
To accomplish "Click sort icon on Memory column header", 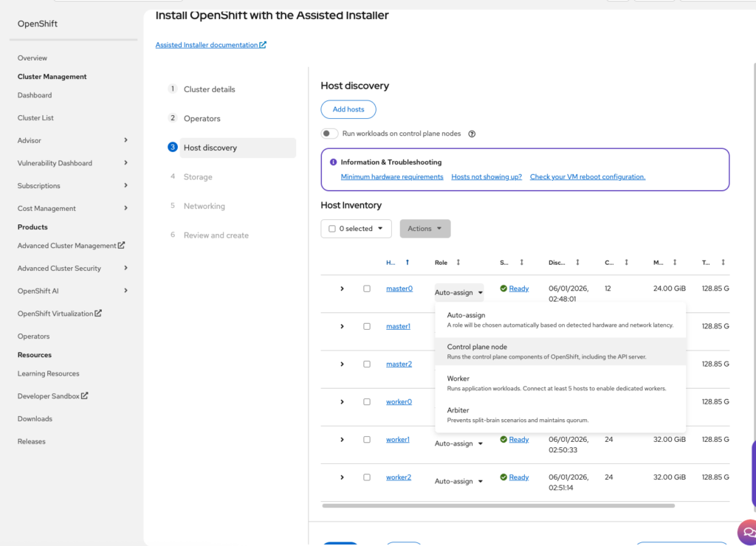I will point(674,262).
